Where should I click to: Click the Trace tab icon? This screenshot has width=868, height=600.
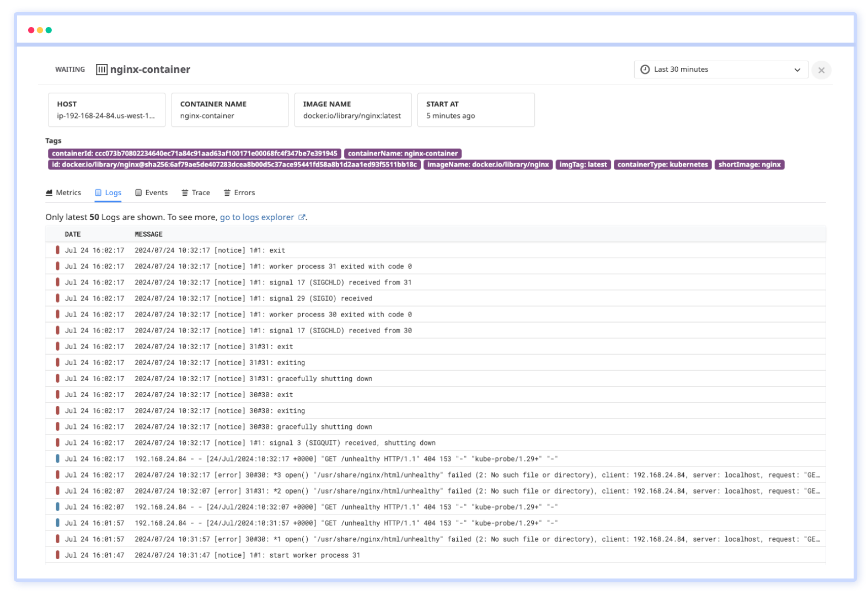tap(185, 192)
